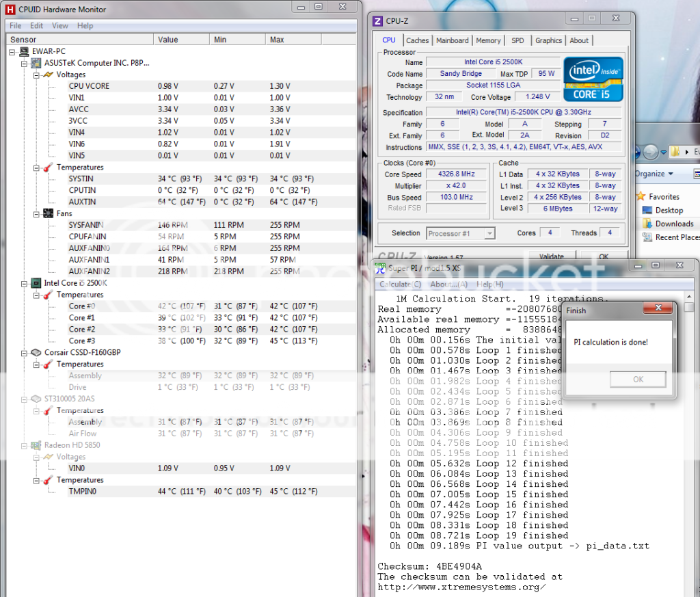Open the View menu in Hardware Monitor
The image size is (700, 597).
click(60, 26)
